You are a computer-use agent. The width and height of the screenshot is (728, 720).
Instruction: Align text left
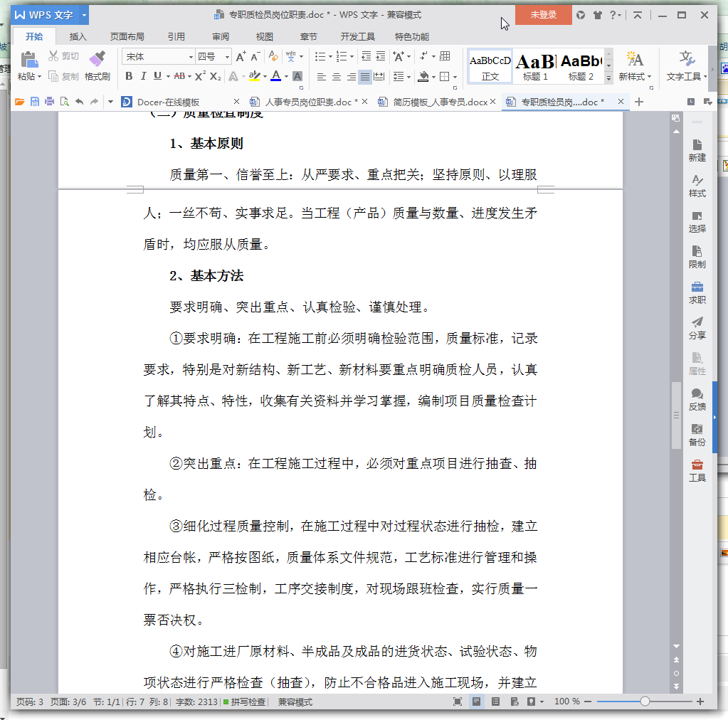[x=321, y=77]
